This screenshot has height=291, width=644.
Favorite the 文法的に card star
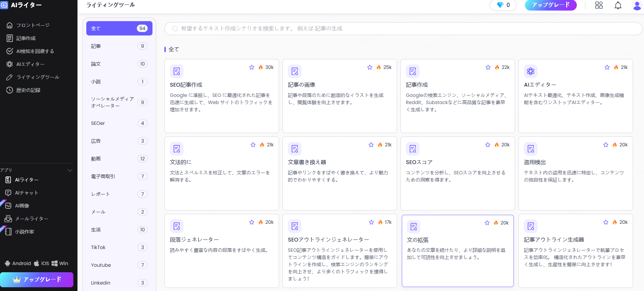point(253,145)
